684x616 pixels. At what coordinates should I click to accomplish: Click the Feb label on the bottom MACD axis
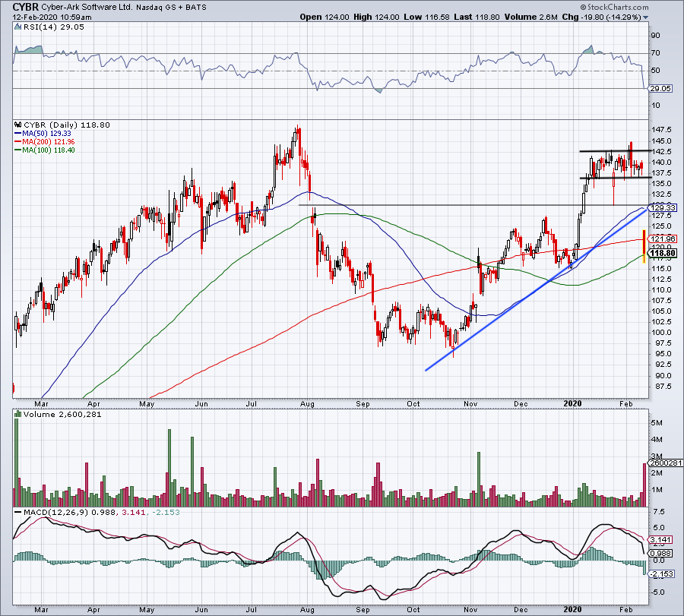626,609
